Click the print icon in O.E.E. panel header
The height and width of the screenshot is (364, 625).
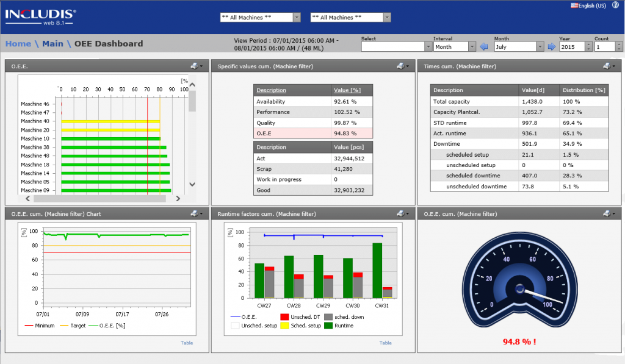[x=193, y=66]
